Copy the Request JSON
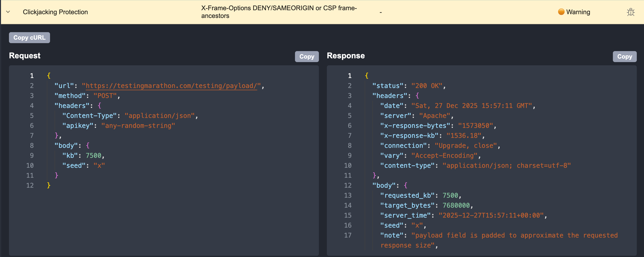 (307, 57)
